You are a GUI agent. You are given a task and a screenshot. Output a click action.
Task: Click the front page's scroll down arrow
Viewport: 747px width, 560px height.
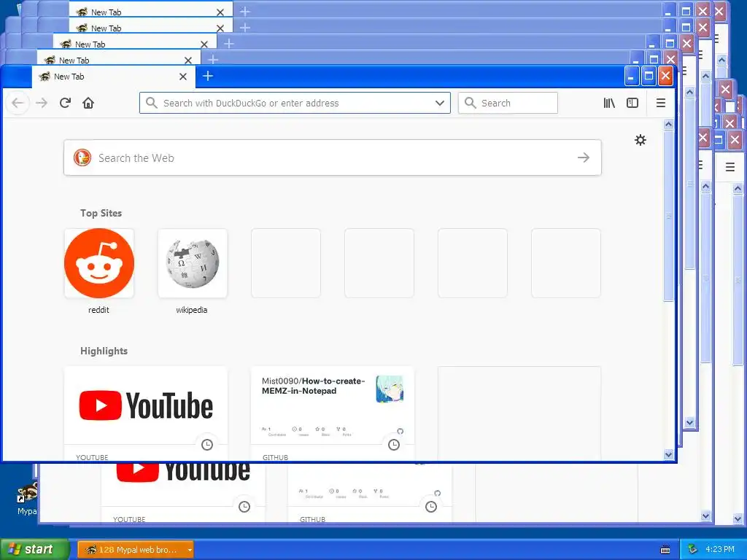(x=668, y=455)
